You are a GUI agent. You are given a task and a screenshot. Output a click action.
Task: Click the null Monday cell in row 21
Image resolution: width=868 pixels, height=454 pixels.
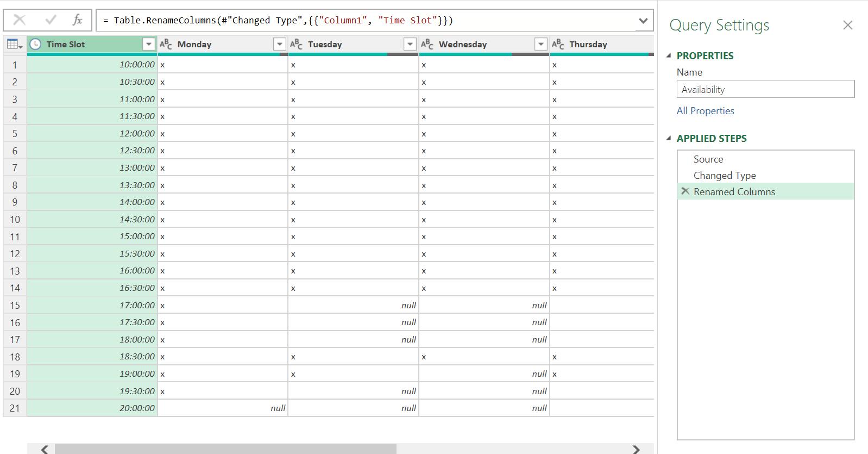[223, 408]
